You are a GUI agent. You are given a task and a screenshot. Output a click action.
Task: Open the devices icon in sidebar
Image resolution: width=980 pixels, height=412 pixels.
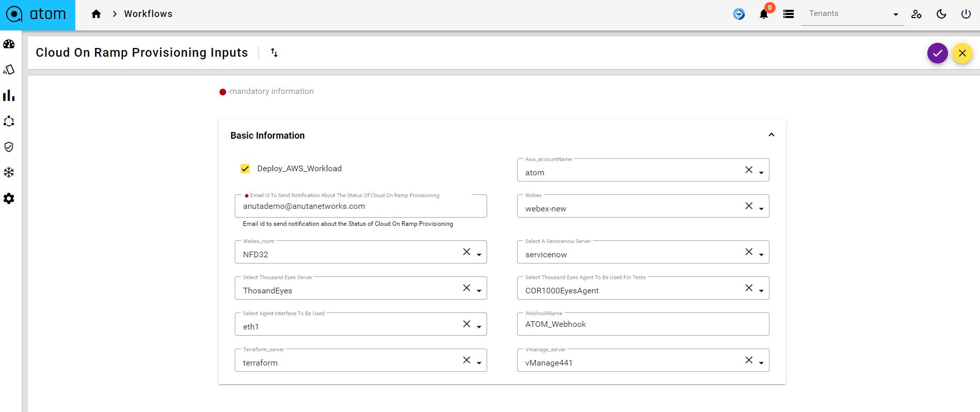9,70
